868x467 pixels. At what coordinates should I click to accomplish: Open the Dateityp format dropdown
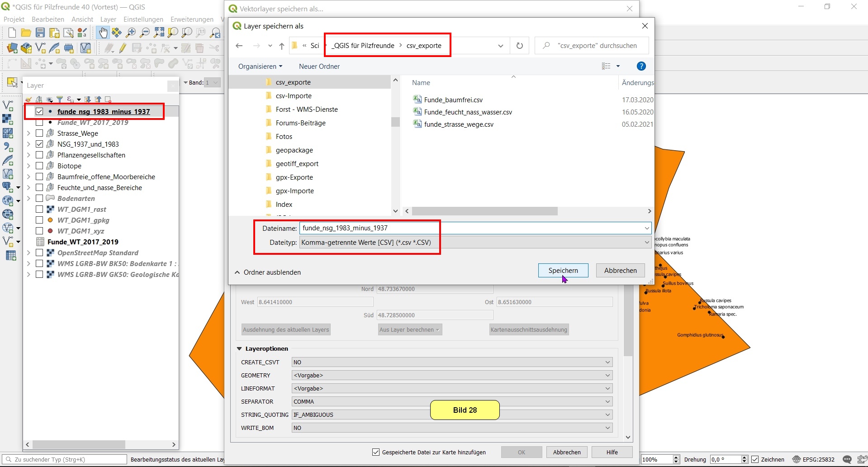click(646, 243)
